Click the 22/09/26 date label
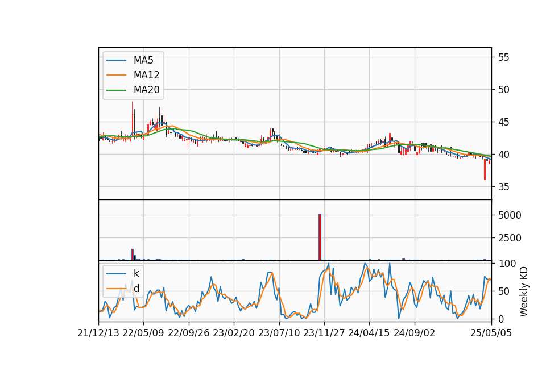Viewport: 546px width, 392px height. click(189, 333)
